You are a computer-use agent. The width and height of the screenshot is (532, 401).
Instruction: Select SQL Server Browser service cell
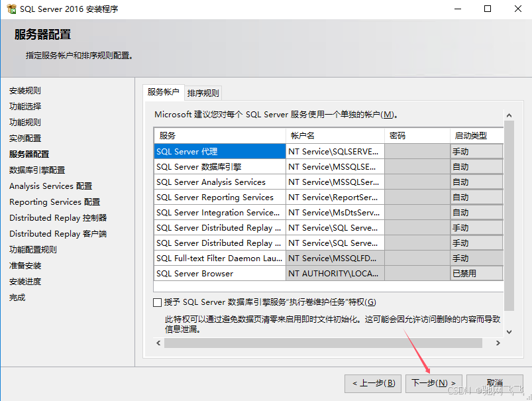220,273
